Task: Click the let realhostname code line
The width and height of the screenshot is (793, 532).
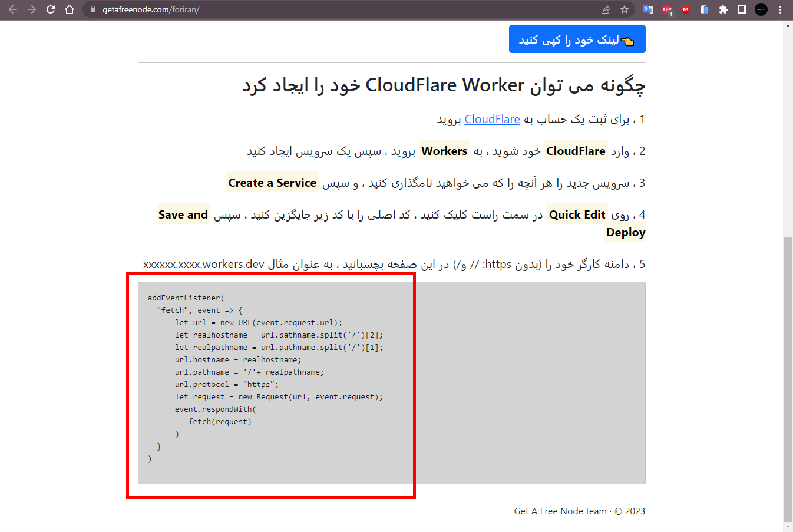Action: coord(279,335)
